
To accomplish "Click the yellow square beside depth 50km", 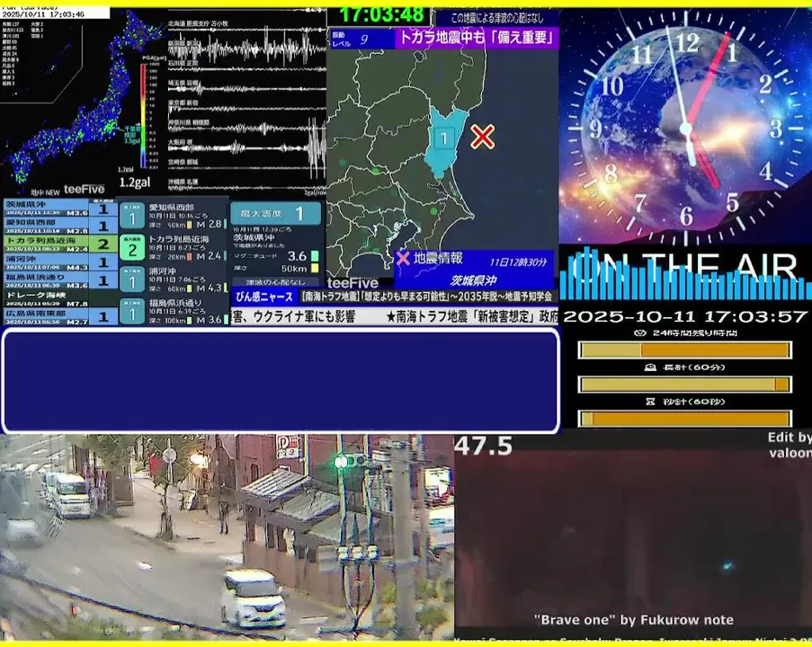I will (x=315, y=268).
